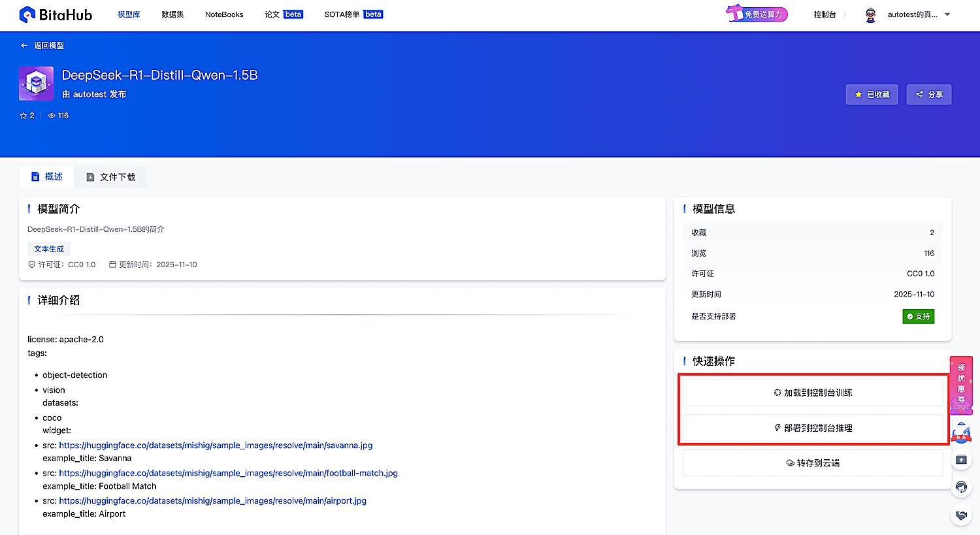Click the floating upload-box icon
This screenshot has height=535, width=980.
click(961, 460)
